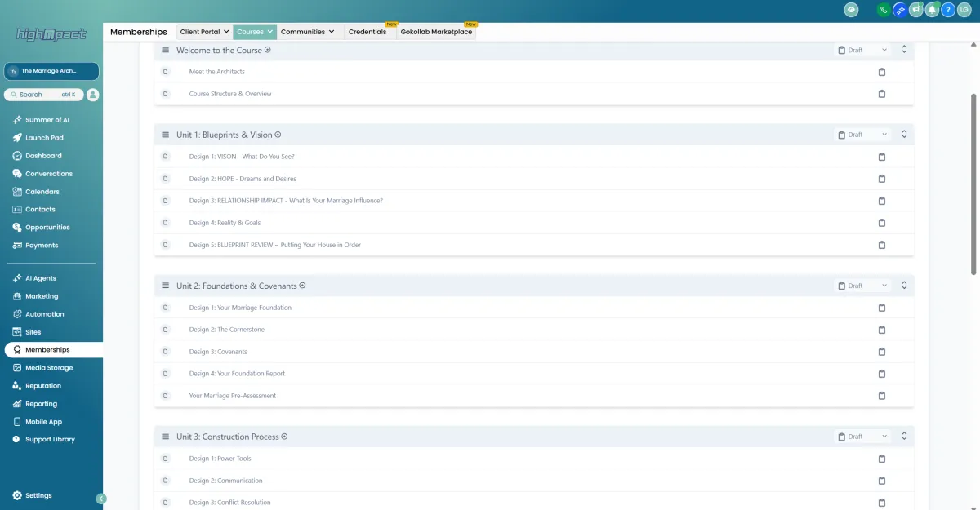Open Dashboard in the sidebar
The width and height of the screenshot is (980, 510).
point(43,156)
